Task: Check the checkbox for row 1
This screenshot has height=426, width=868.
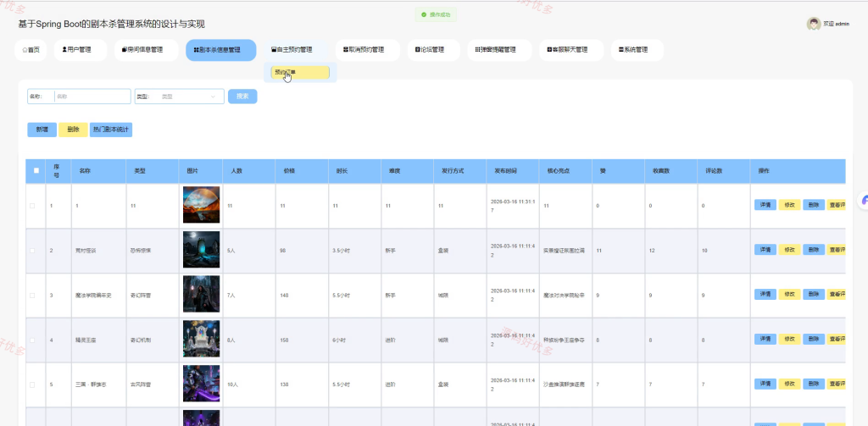Action: coord(32,206)
